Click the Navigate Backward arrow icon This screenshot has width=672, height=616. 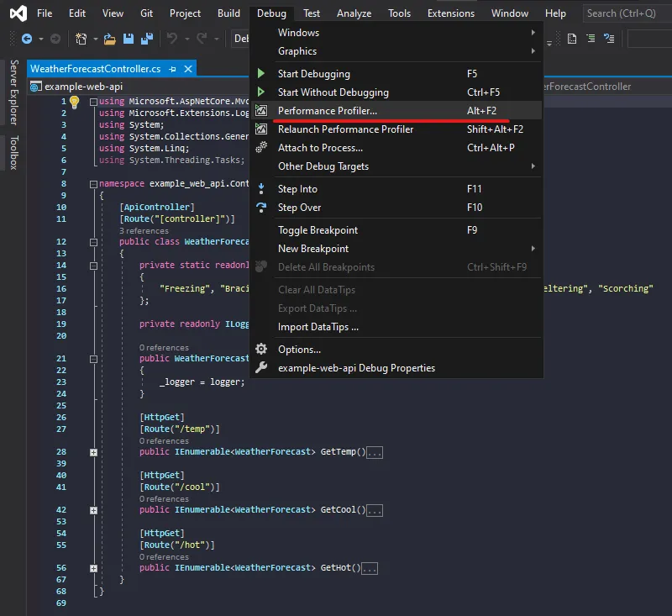(x=27, y=39)
